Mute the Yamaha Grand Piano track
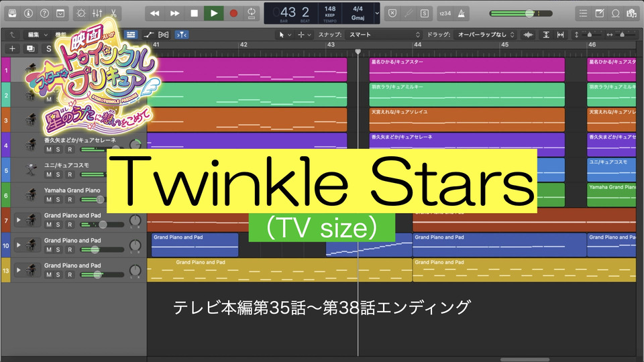The height and width of the screenshot is (362, 644). tap(49, 200)
